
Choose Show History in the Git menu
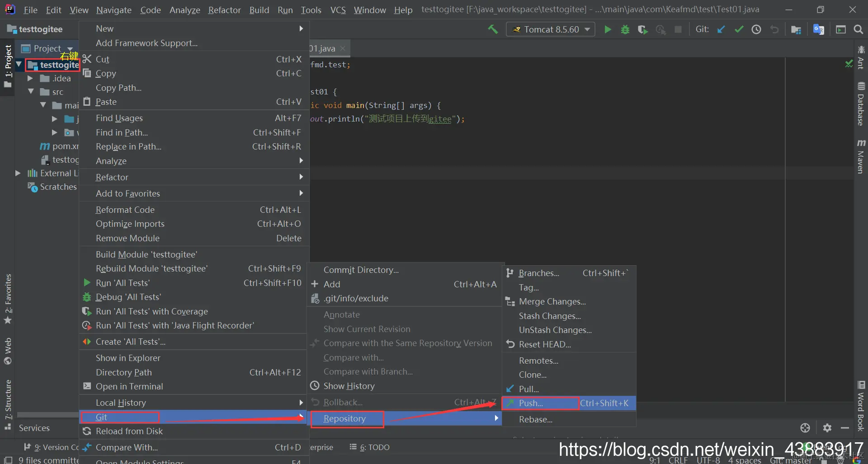(405, 386)
